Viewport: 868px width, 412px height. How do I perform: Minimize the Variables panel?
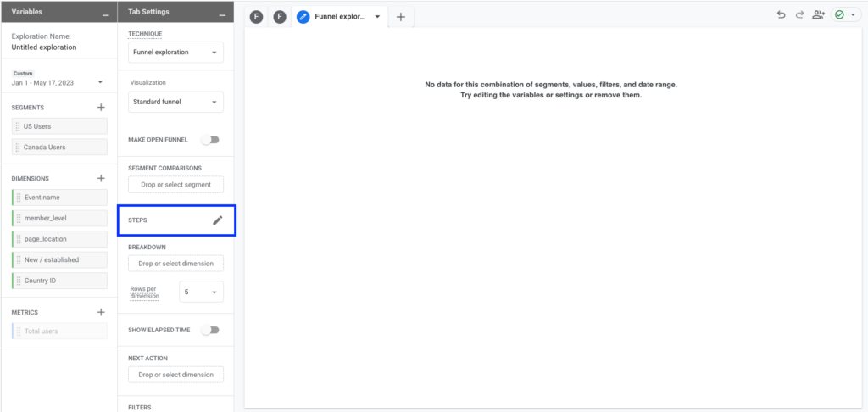click(103, 14)
